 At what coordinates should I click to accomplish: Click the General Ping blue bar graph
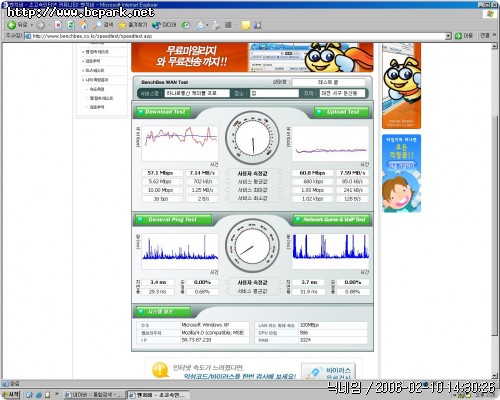180,251
